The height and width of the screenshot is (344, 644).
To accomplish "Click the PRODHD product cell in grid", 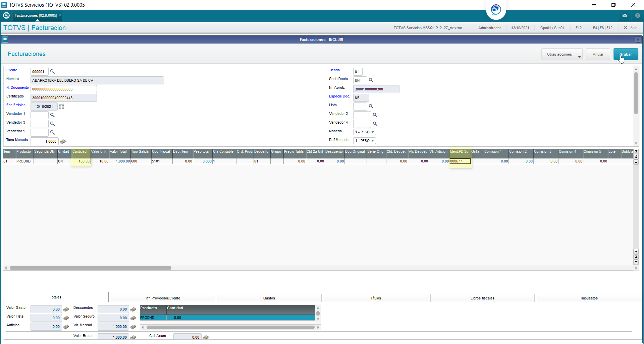I will 24,161.
